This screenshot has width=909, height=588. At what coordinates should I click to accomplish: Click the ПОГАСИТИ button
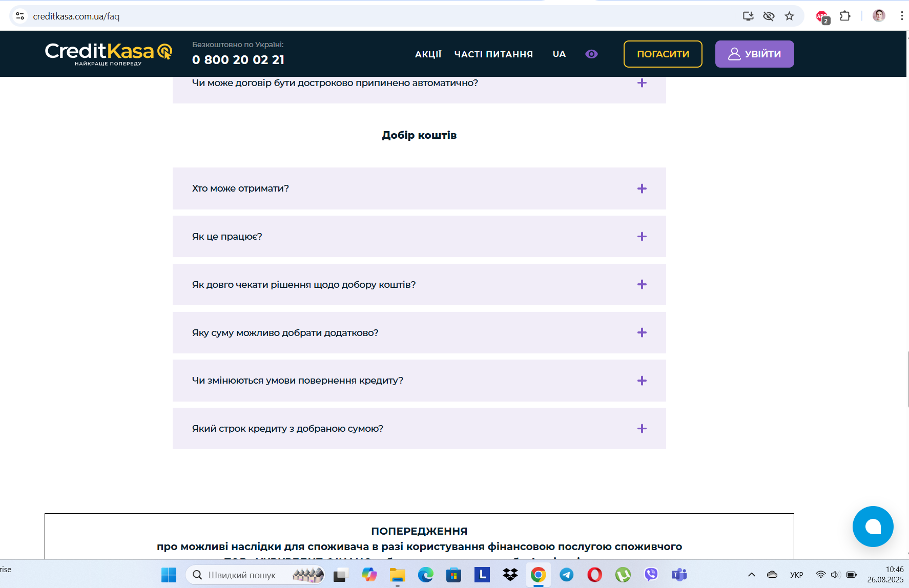[x=663, y=54]
